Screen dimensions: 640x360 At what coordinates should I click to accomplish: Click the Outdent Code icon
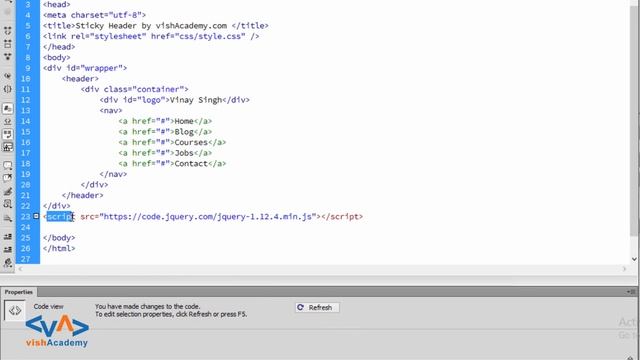tap(7, 249)
